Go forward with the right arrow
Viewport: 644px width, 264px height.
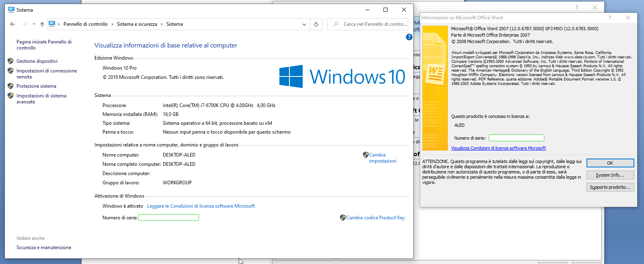click(25, 24)
